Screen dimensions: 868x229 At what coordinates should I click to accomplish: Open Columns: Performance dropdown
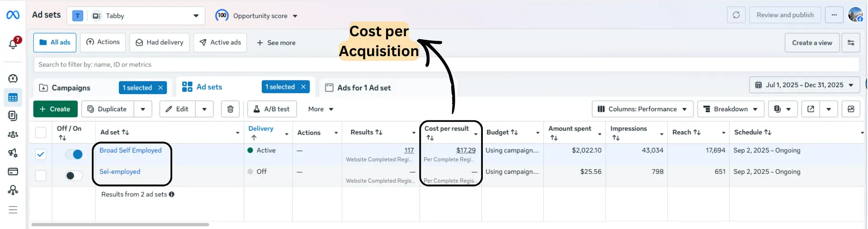(642, 109)
